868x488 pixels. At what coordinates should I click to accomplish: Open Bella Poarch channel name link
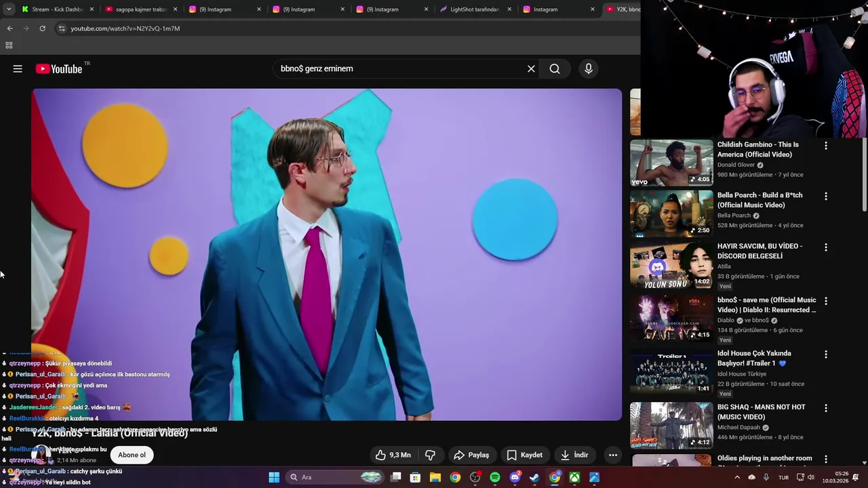tap(734, 216)
